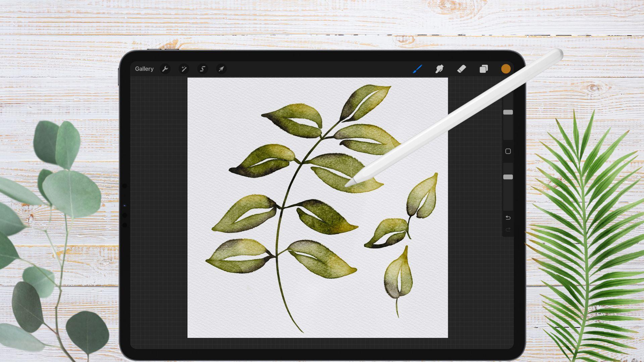
Task: Return to the Gallery
Action: click(x=144, y=69)
